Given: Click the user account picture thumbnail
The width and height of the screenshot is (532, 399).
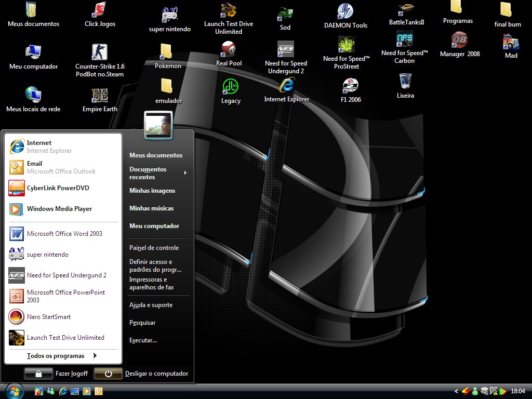Looking at the screenshot, I should [x=158, y=125].
